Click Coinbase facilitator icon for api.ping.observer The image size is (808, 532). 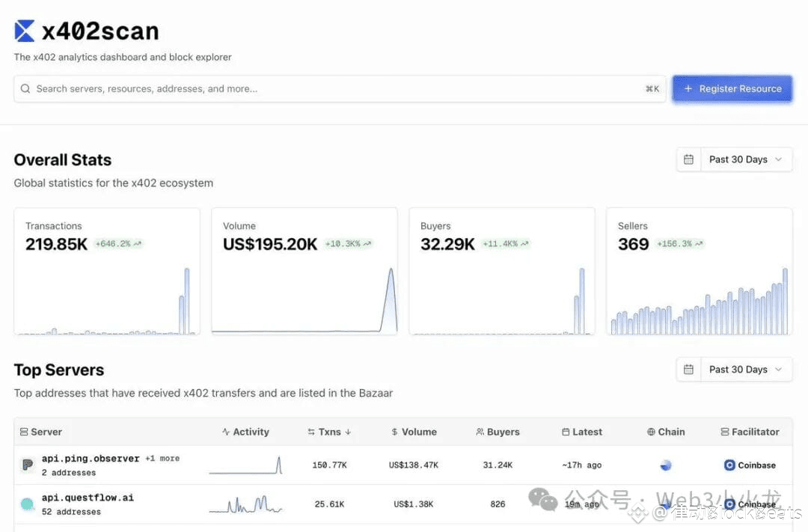729,465
